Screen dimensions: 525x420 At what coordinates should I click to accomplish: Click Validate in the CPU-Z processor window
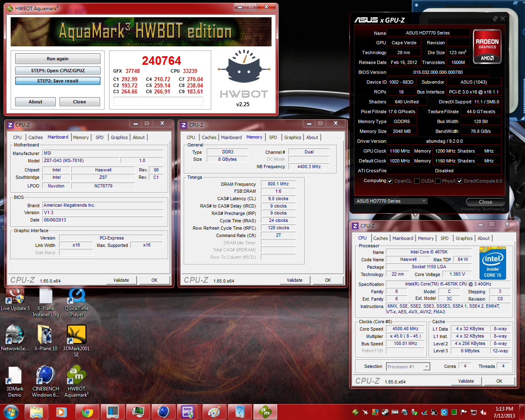466,381
